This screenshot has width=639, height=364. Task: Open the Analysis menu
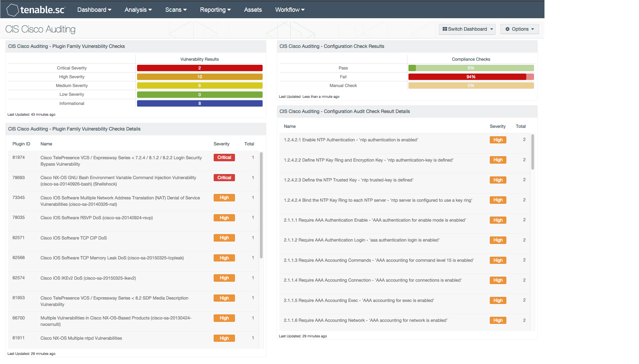[138, 10]
